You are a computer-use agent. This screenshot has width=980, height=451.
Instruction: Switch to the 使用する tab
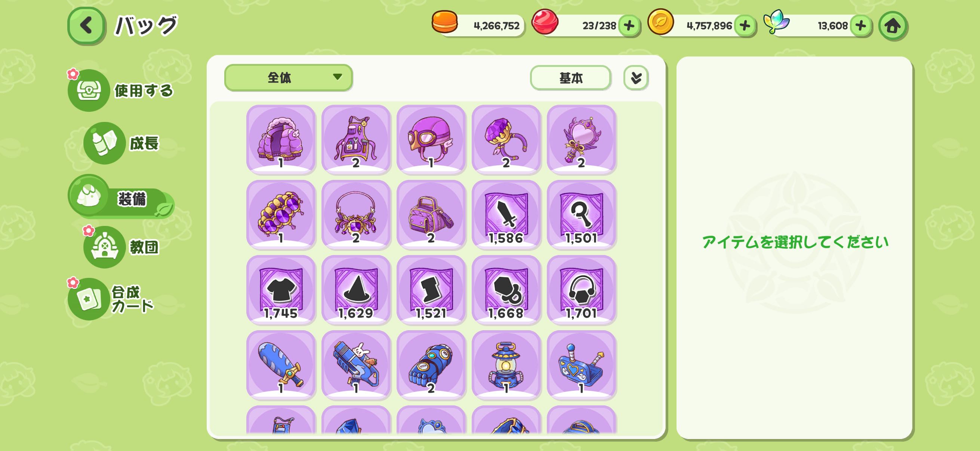point(121,90)
